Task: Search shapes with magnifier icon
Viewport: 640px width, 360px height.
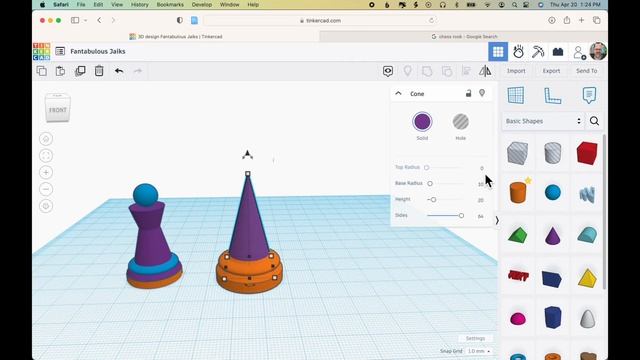Action: tap(594, 121)
